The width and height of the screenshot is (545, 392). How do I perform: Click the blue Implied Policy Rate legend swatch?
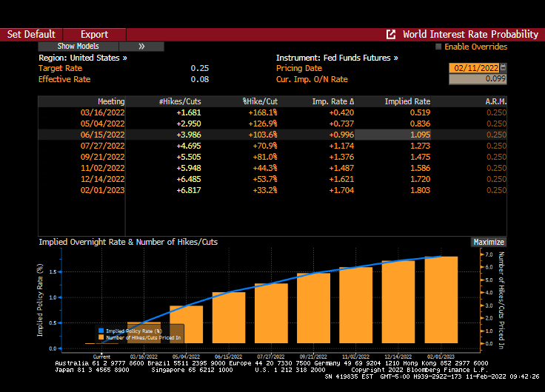point(101,331)
